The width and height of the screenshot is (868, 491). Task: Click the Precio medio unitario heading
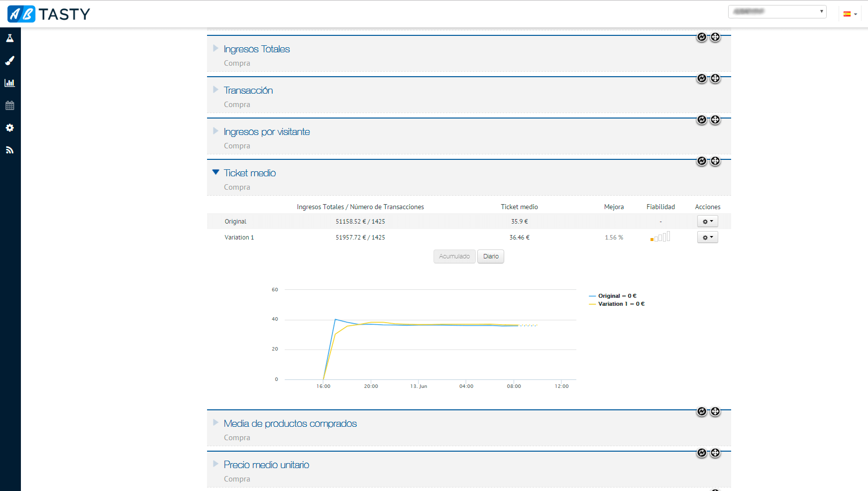[x=266, y=465]
